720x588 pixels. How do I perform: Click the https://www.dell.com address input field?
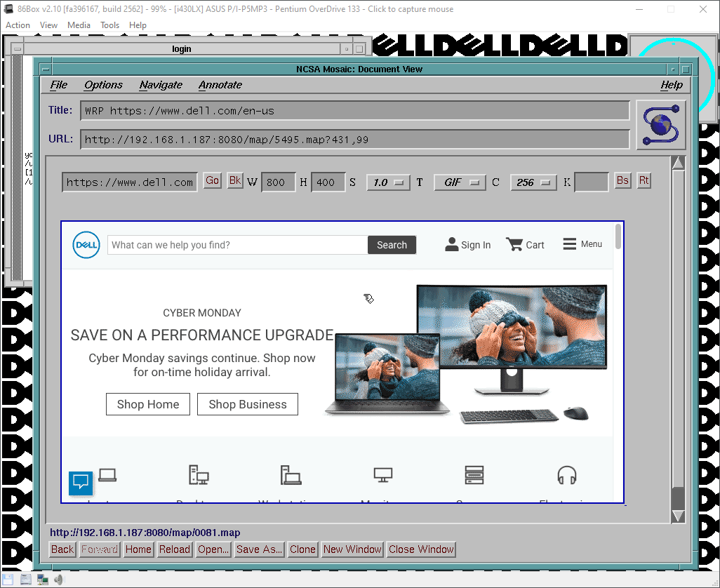(130, 182)
